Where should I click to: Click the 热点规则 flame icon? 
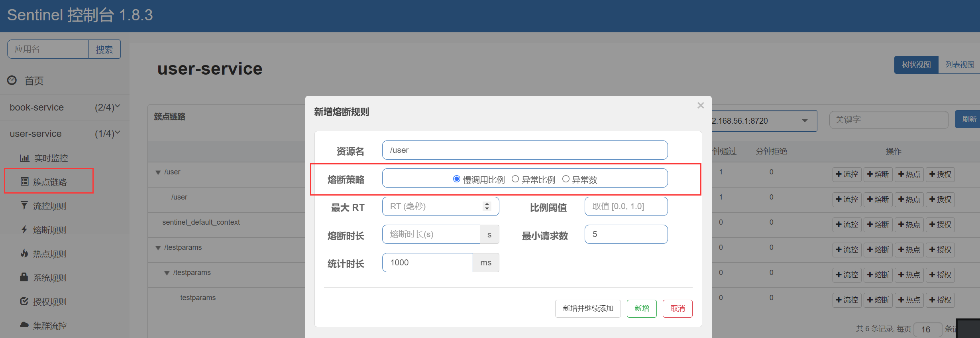point(24,253)
